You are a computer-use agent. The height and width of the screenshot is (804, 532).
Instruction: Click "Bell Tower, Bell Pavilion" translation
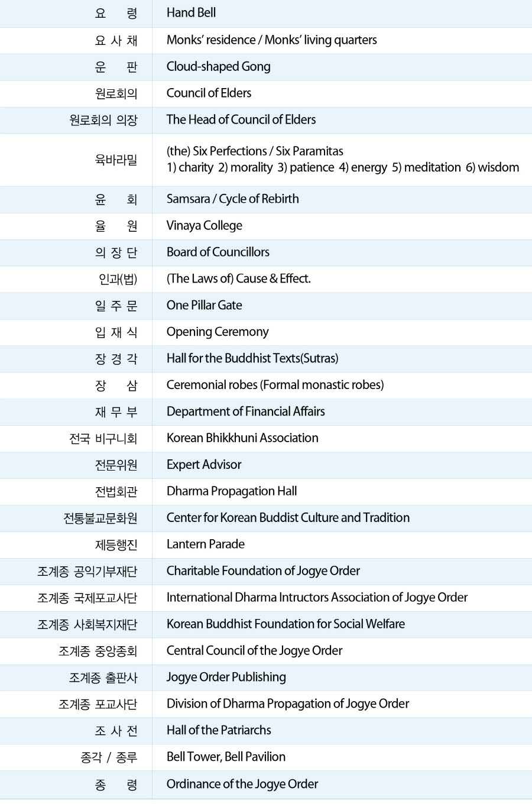click(226, 758)
